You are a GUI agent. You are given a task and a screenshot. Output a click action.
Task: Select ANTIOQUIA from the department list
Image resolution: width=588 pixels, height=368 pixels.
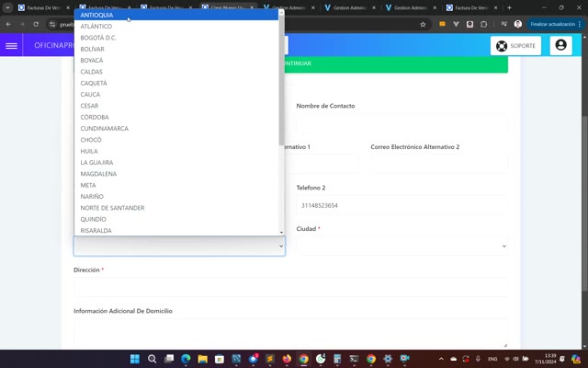tap(176, 15)
